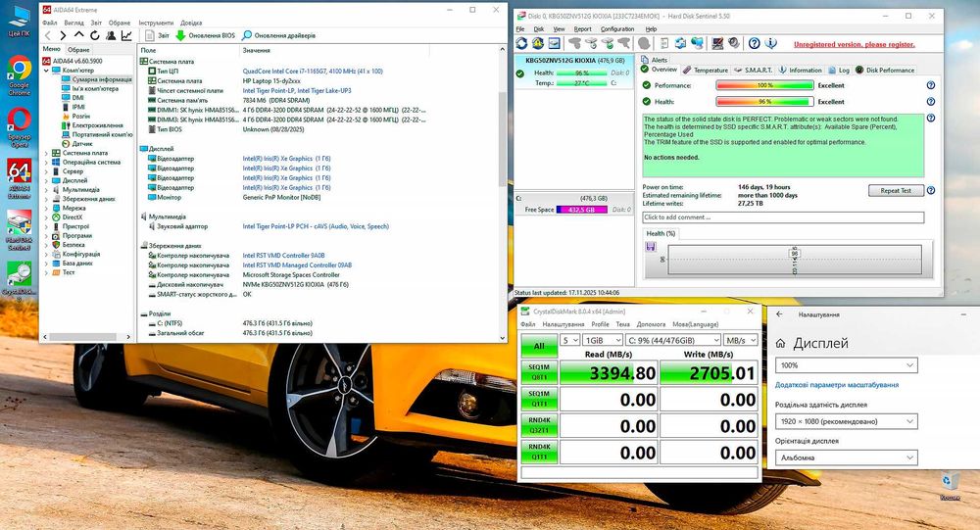Go back using AIDA64 toolbar arrow
This screenshot has width=980, height=530.
coord(48,35)
